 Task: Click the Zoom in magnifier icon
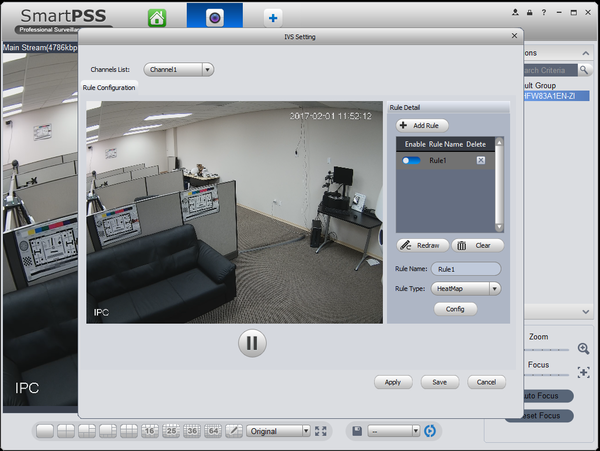pyautogui.click(x=583, y=348)
